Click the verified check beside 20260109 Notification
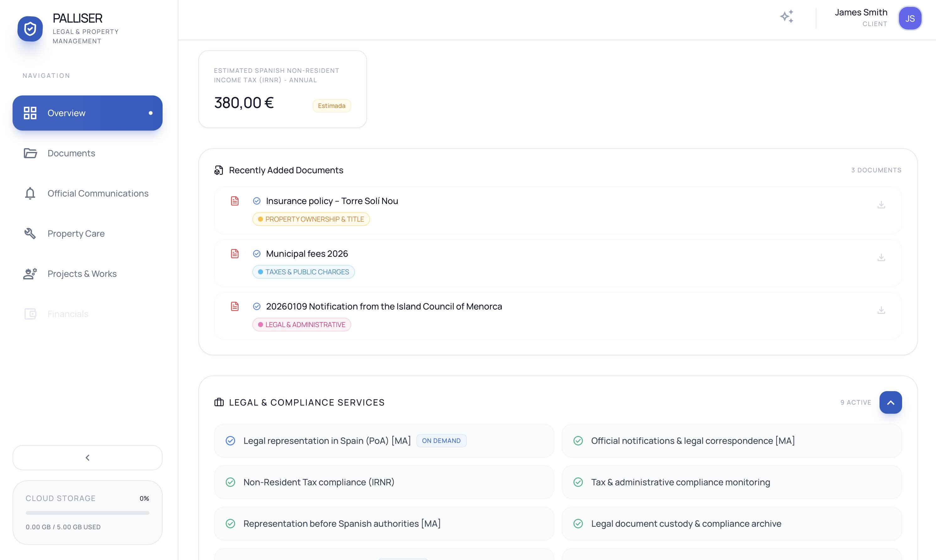This screenshot has width=936, height=560. [x=256, y=307]
